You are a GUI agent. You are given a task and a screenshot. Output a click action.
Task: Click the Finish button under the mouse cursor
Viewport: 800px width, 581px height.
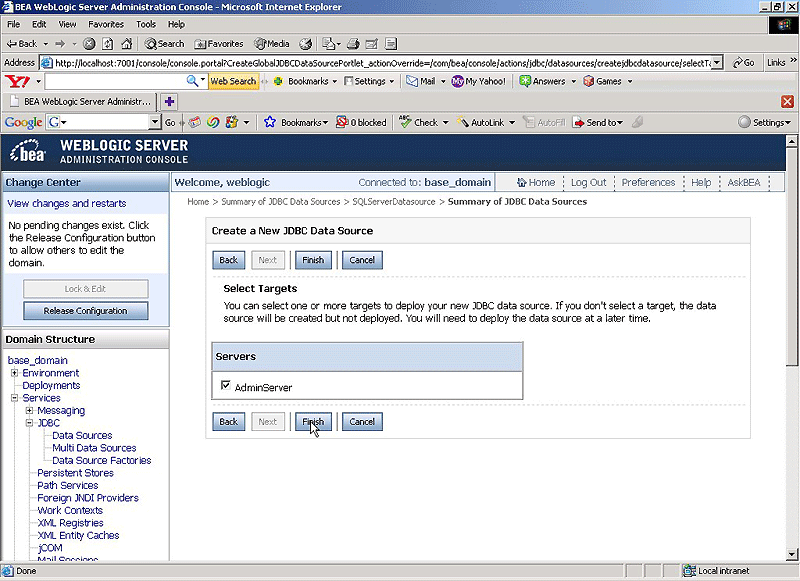(x=313, y=422)
